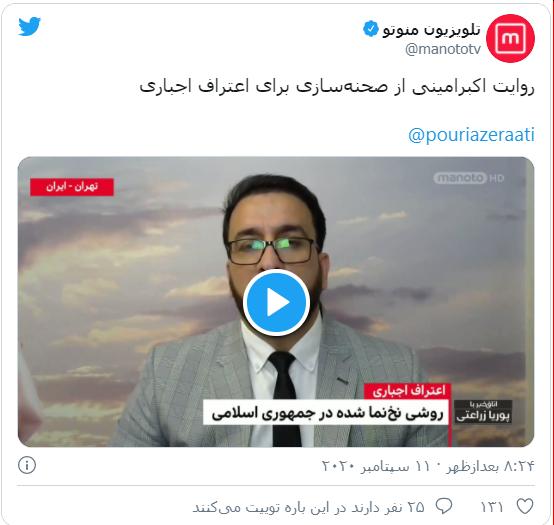Open the tweet info icon
Image resolution: width=554 pixels, height=525 pixels.
(x=27, y=465)
